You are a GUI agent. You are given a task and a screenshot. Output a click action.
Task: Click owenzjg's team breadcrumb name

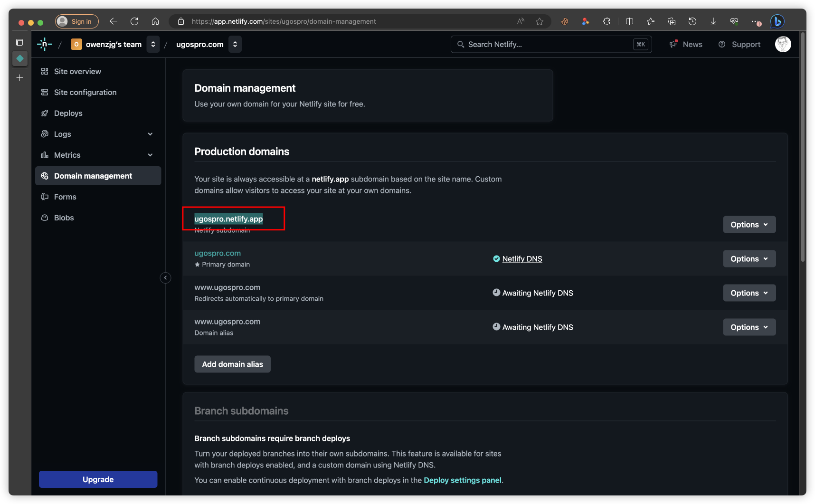pyautogui.click(x=114, y=44)
